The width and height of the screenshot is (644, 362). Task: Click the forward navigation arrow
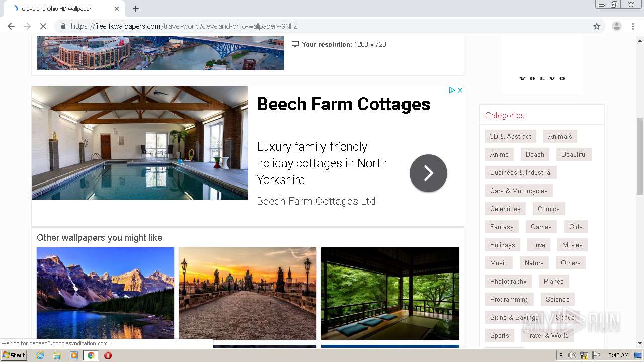click(27, 26)
